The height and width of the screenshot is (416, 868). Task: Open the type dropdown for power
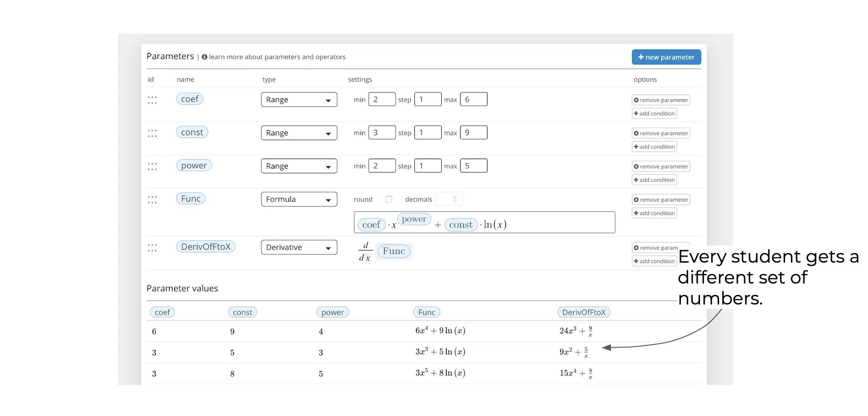pyautogui.click(x=299, y=166)
